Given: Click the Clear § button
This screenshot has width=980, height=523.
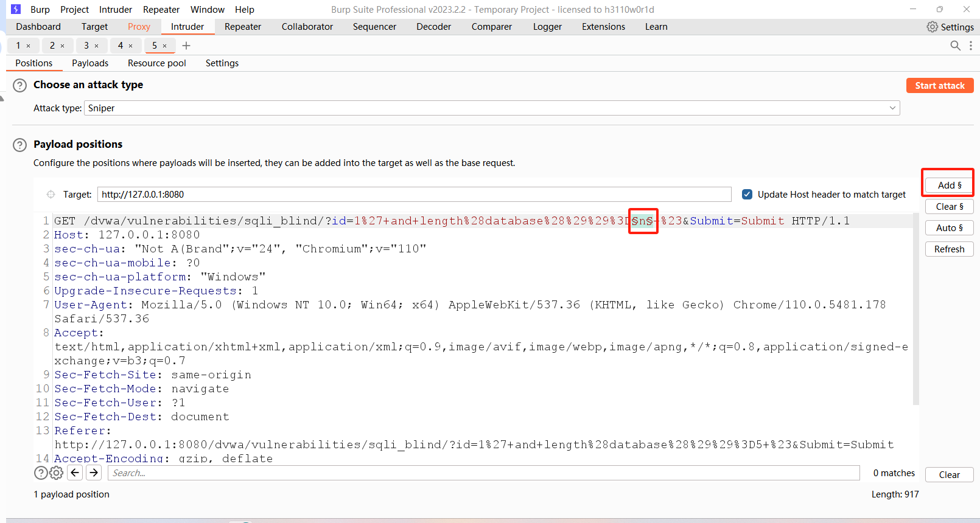Looking at the screenshot, I should point(950,207).
